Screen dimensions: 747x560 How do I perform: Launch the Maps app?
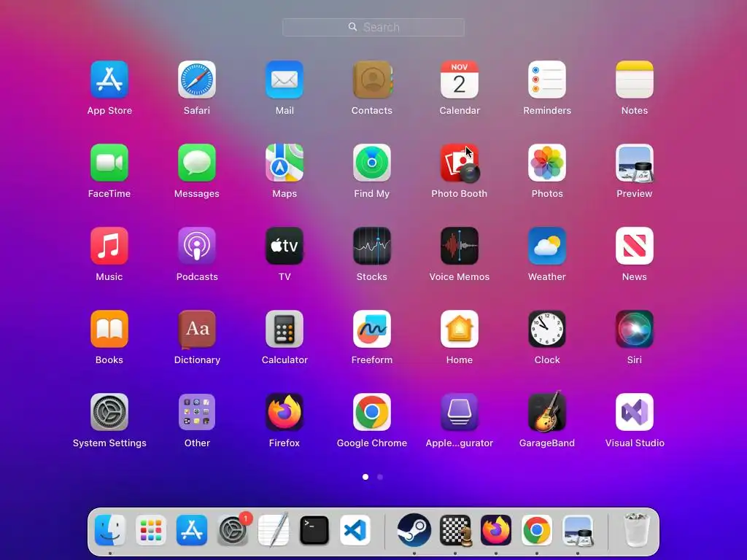[x=285, y=163]
